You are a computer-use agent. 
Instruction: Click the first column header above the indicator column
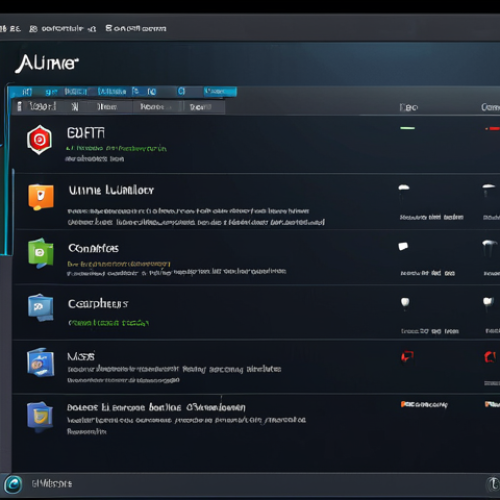(409, 107)
